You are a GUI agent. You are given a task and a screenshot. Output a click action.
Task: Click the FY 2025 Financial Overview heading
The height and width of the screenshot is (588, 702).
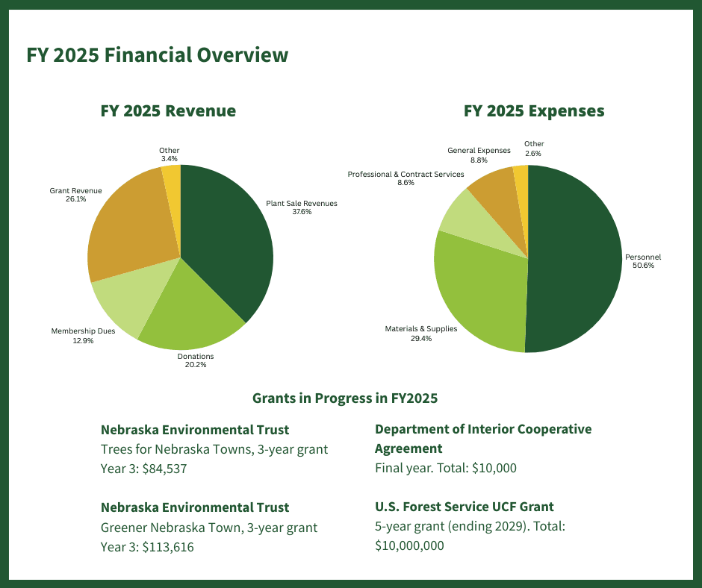158,54
